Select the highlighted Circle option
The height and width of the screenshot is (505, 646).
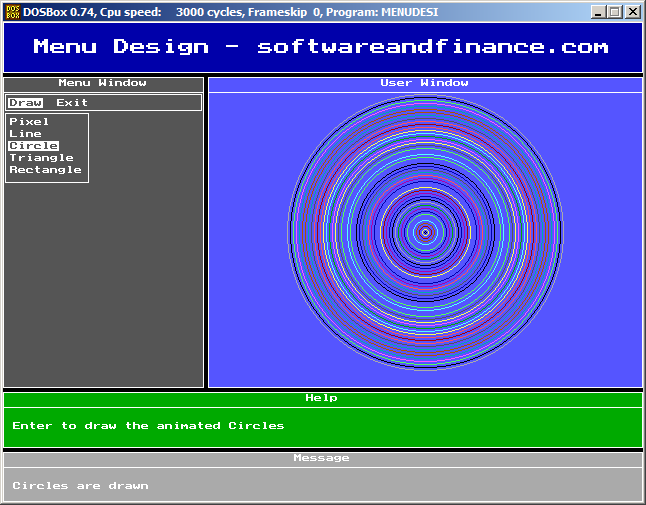(x=33, y=146)
